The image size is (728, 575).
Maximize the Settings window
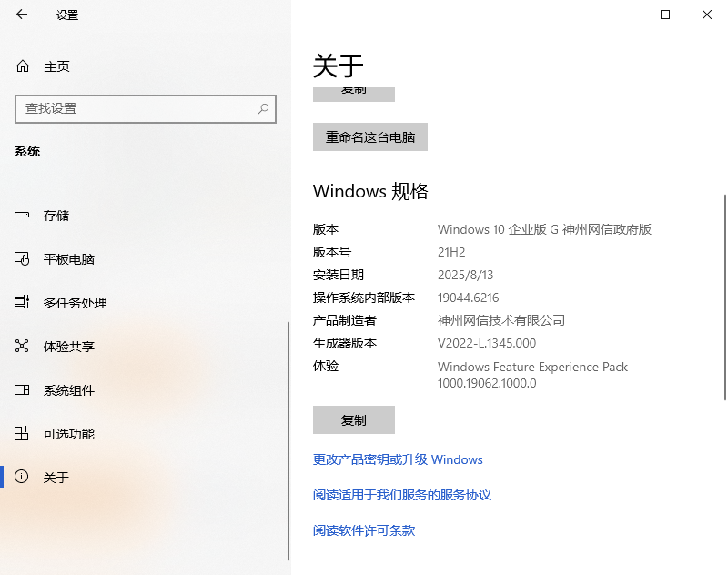click(x=665, y=15)
